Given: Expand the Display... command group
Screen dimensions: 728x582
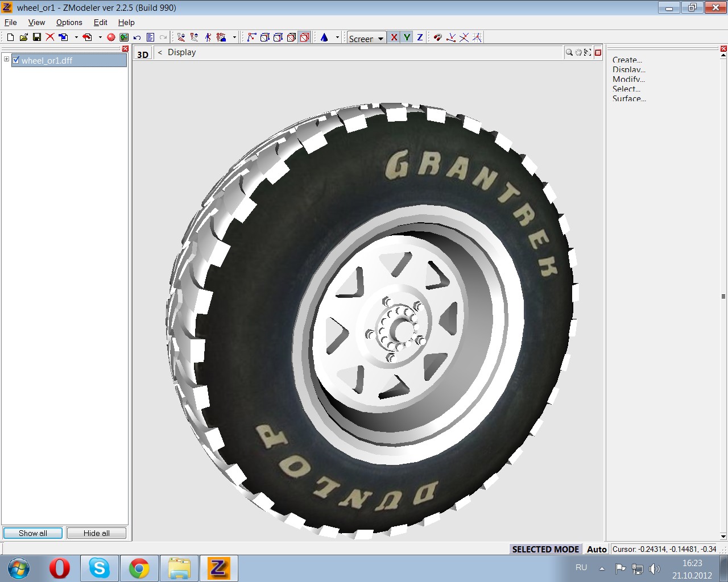Looking at the screenshot, I should click(x=629, y=69).
